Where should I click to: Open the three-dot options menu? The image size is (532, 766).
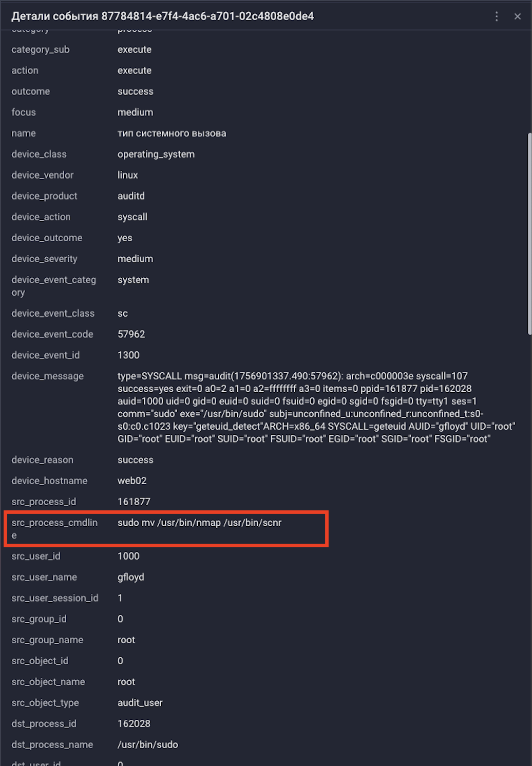click(x=496, y=16)
